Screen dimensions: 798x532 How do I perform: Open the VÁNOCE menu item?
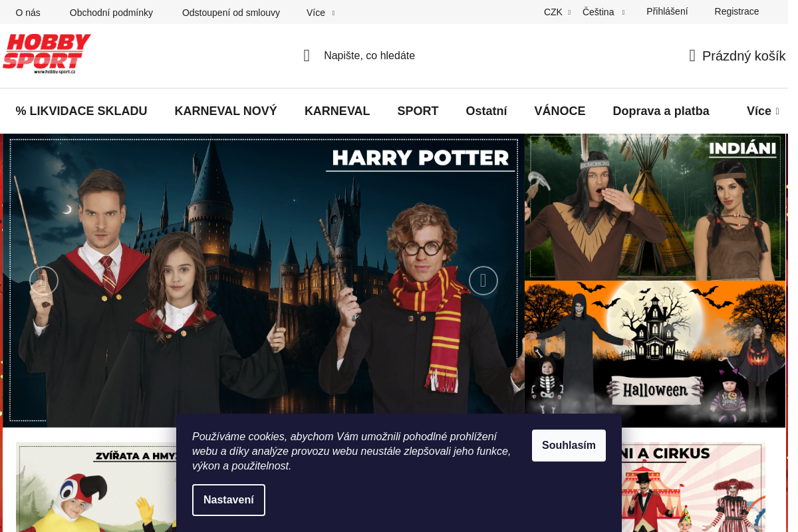560,111
